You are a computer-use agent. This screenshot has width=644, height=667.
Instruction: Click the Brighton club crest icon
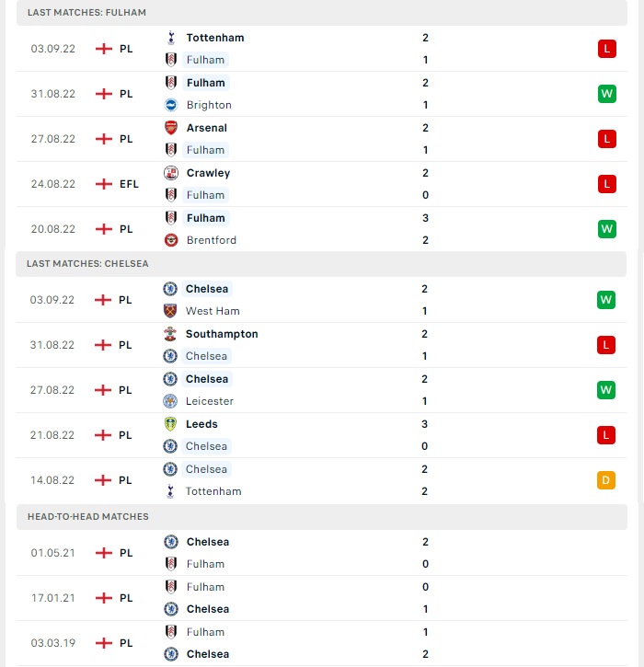click(171, 105)
